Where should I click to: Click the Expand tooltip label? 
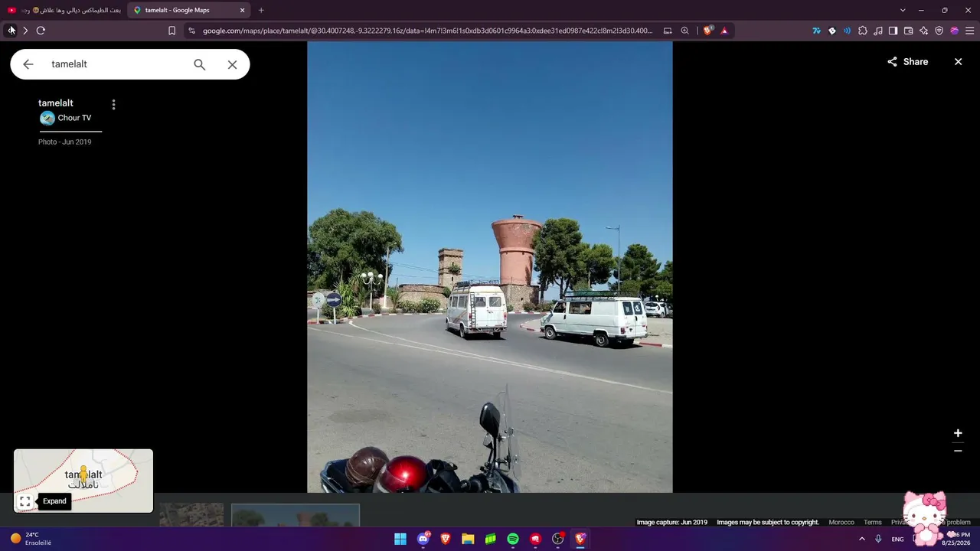tap(54, 501)
